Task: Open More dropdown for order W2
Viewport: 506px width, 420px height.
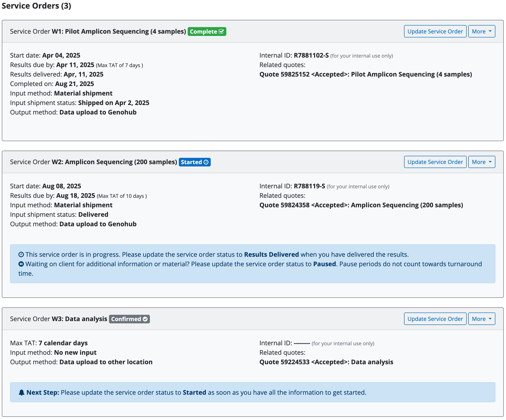Action: pos(482,162)
